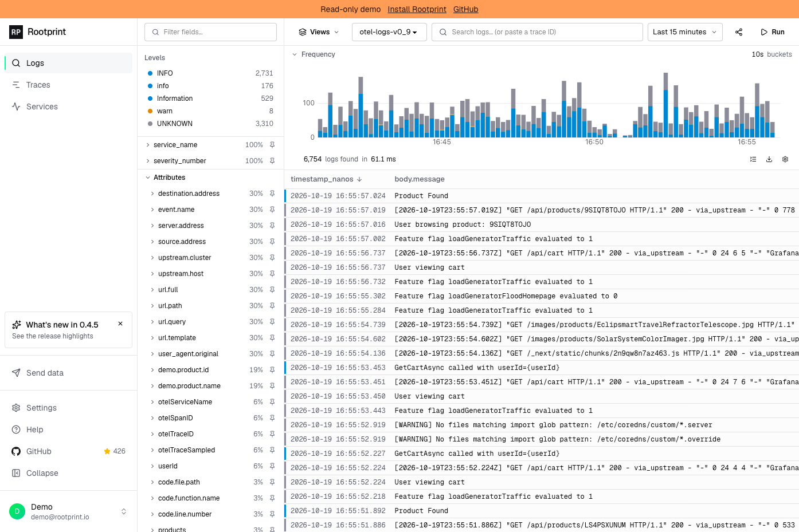Open Services in the sidebar
The width and height of the screenshot is (799, 532).
point(68,107)
